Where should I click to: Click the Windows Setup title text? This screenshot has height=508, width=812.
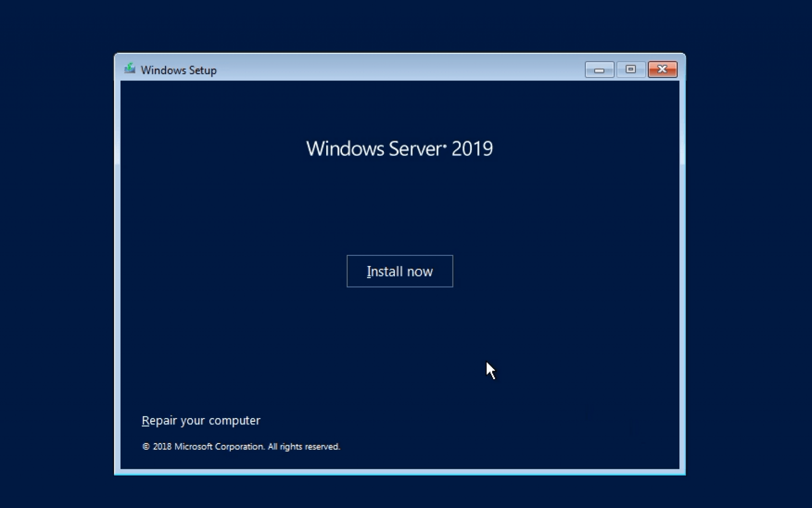pos(179,70)
